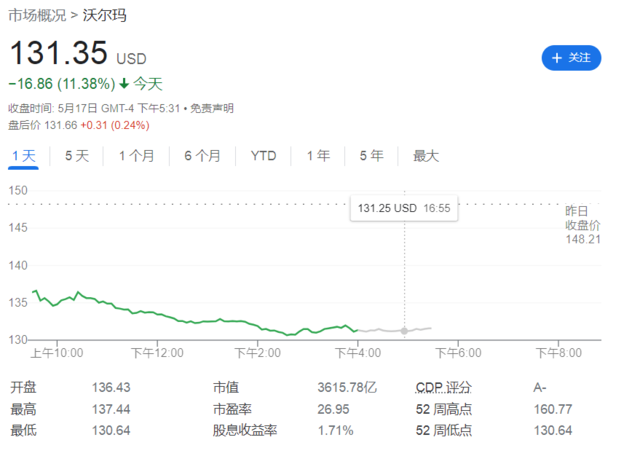Click the CDP 评分 label

(x=443, y=387)
